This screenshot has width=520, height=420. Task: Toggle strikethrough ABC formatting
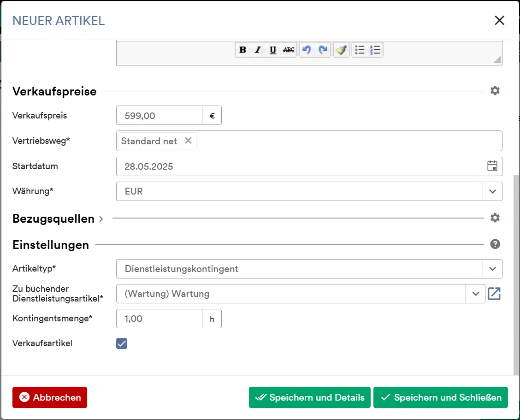pos(289,50)
